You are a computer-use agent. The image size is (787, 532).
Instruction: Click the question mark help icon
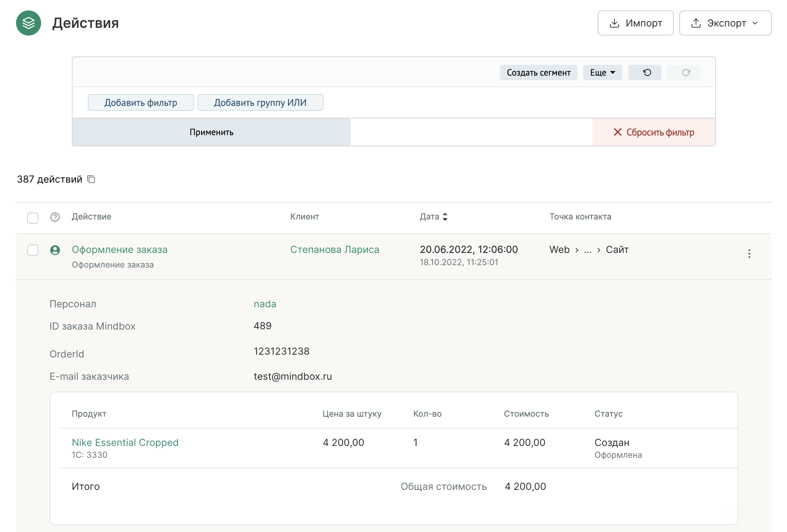pos(55,217)
